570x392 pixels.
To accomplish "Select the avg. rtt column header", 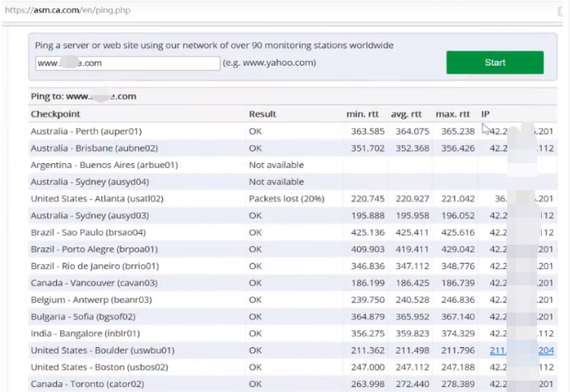I will pos(406,114).
